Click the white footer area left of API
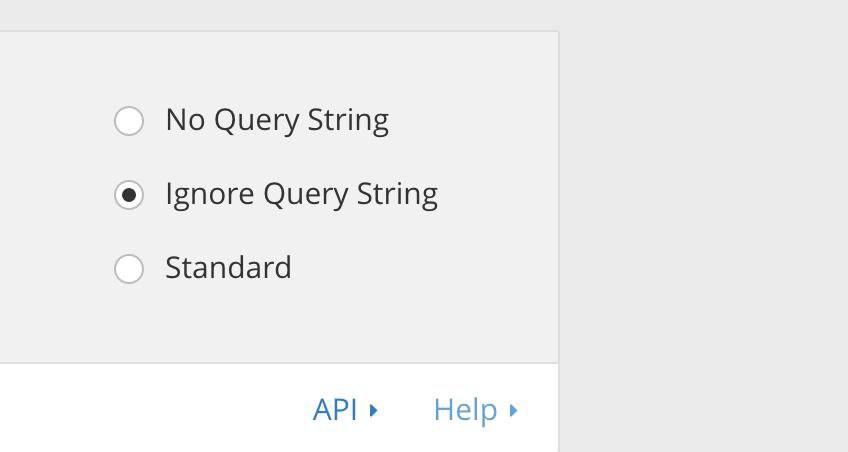848x452 pixels. coord(151,409)
